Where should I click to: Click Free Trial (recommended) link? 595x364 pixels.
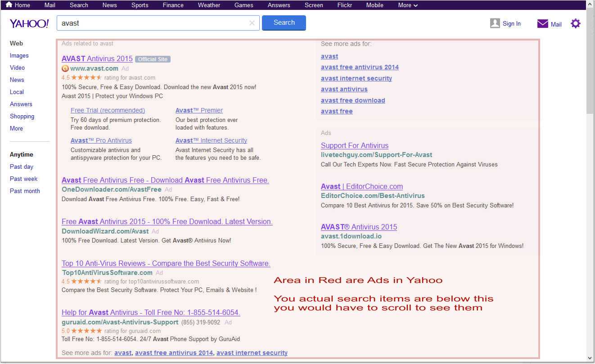click(x=108, y=110)
